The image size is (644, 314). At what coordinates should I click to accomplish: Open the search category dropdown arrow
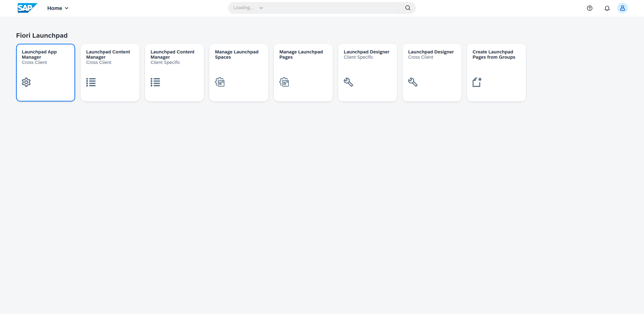pos(261,8)
